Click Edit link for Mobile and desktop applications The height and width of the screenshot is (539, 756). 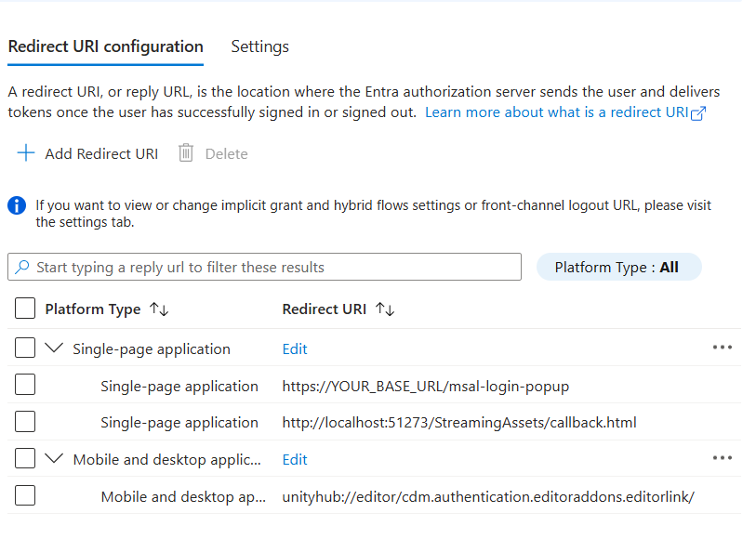click(x=295, y=460)
